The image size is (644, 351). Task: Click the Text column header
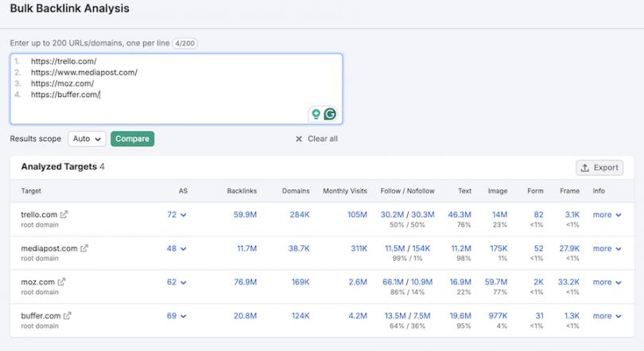click(x=464, y=191)
